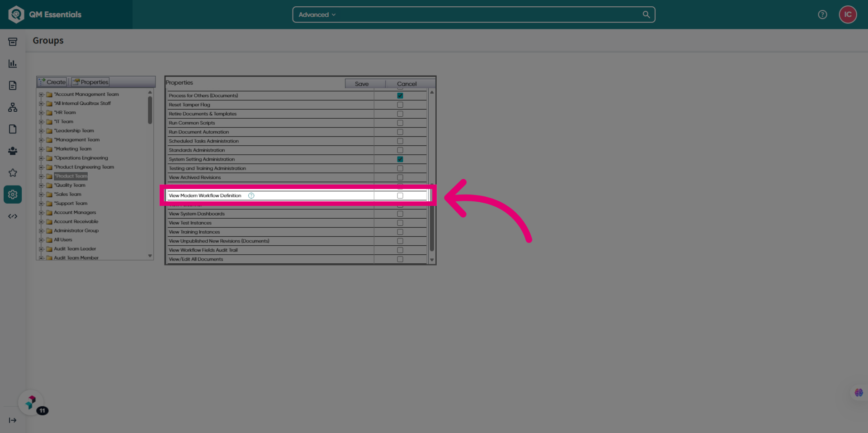Image resolution: width=868 pixels, height=433 pixels.
Task: Expand the Leadership Team node
Action: pyautogui.click(x=41, y=131)
